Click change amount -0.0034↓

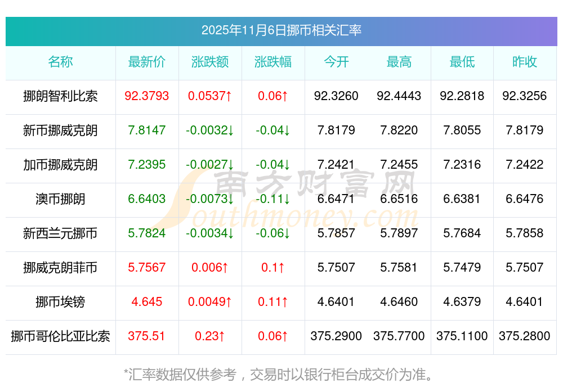point(209,233)
